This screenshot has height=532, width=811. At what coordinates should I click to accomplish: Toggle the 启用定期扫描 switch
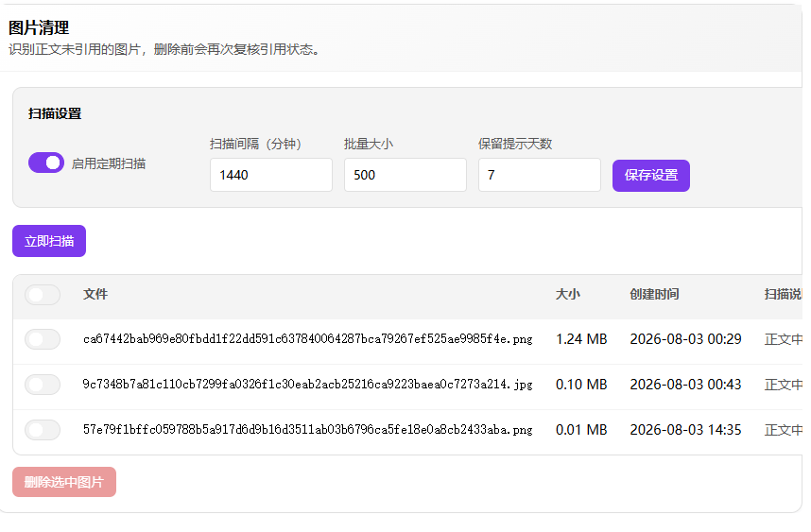[x=46, y=163]
